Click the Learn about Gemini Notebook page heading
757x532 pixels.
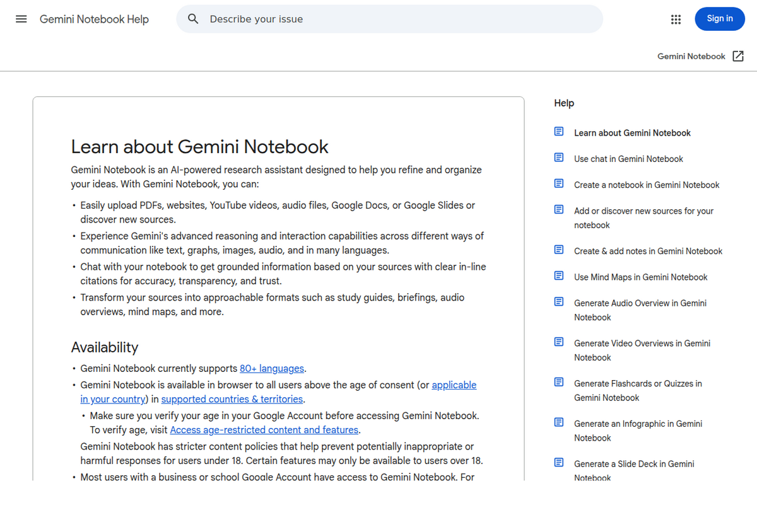pos(199,147)
